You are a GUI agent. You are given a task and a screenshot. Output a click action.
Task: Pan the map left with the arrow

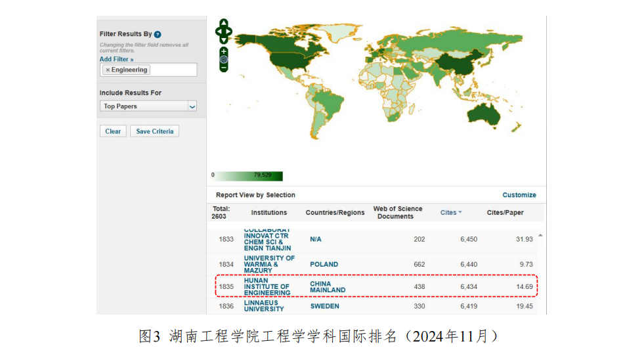[218, 32]
